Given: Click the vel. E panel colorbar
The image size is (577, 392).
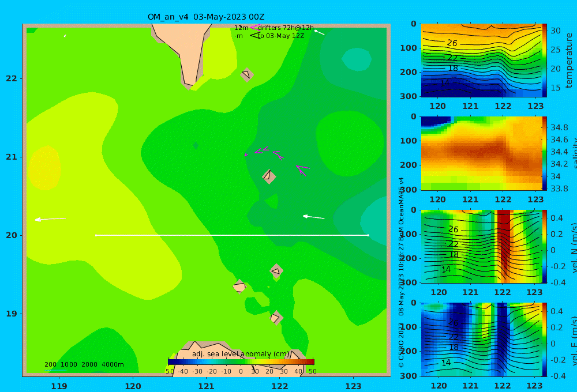Looking at the screenshot, I should click(545, 340).
